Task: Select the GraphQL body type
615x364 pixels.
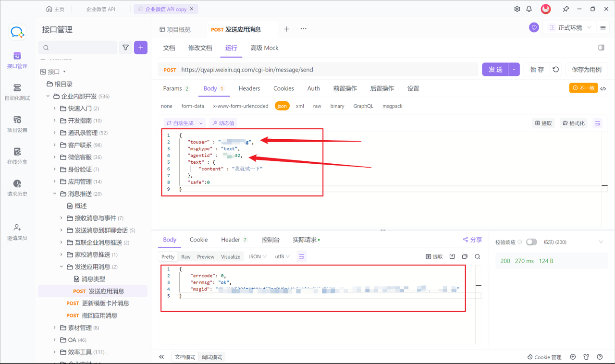Action: 363,106
